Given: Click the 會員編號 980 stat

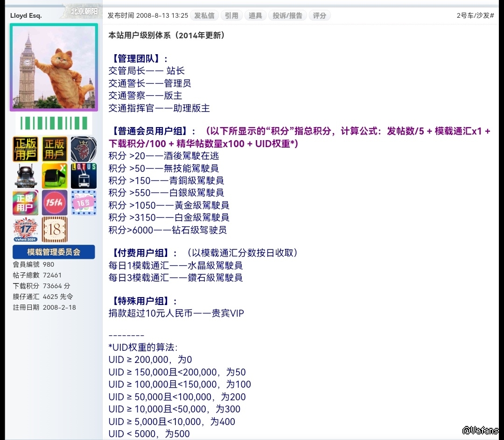Looking at the screenshot, I should [34, 264].
